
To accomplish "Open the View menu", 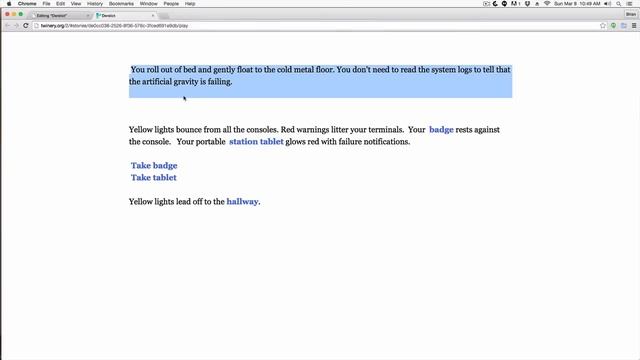I will click(76, 4).
